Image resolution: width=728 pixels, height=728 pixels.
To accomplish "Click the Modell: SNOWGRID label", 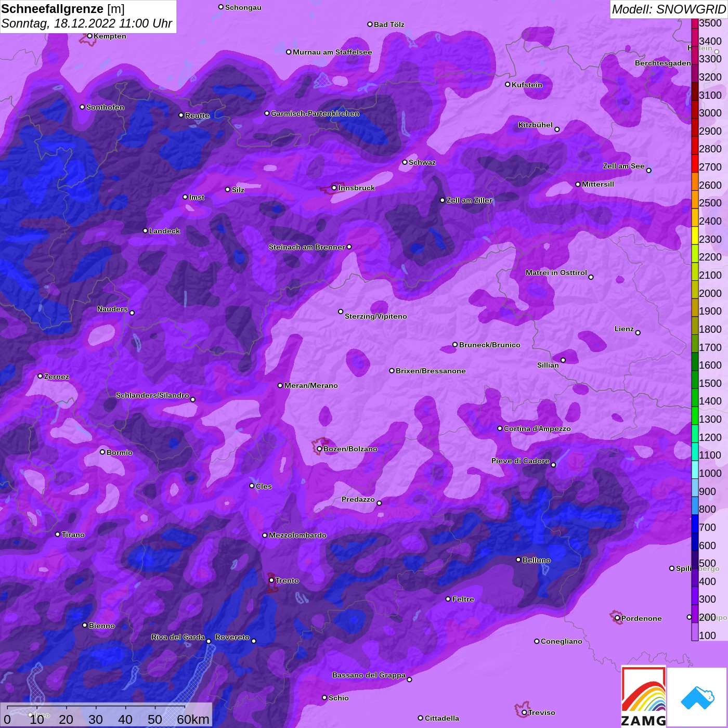I will [x=669, y=9].
